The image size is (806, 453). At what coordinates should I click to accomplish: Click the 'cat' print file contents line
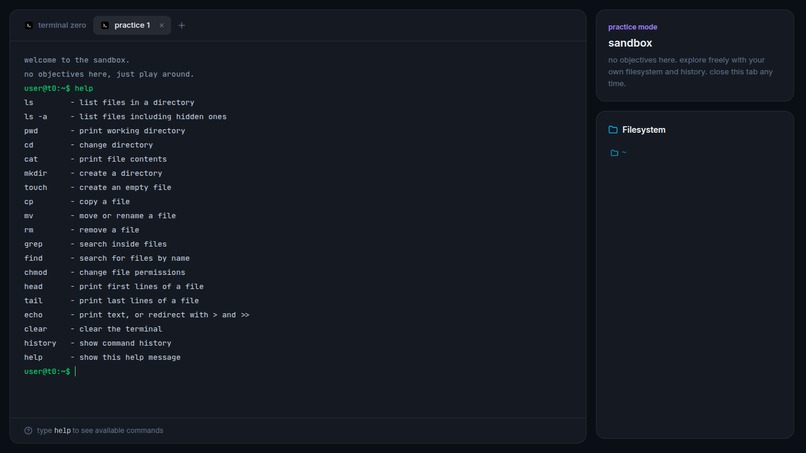(95, 159)
